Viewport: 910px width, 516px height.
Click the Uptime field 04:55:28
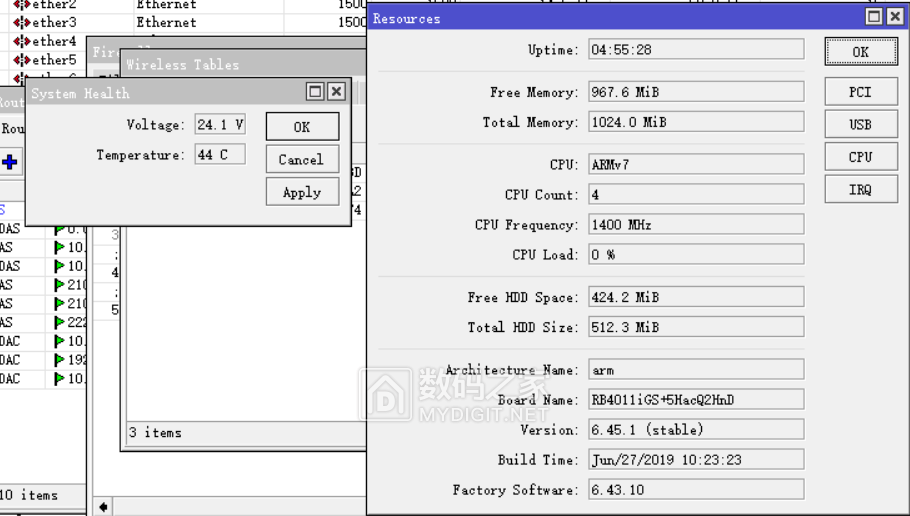(x=696, y=49)
